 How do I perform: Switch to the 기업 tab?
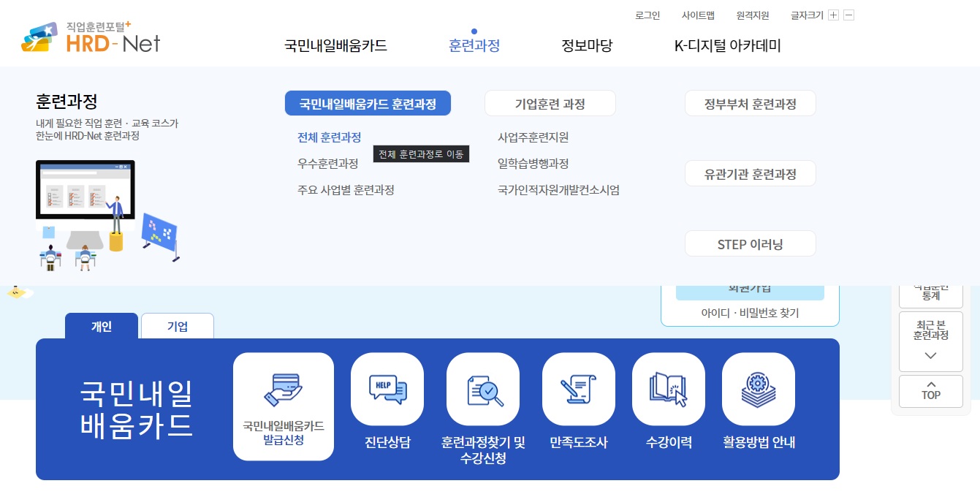177,326
